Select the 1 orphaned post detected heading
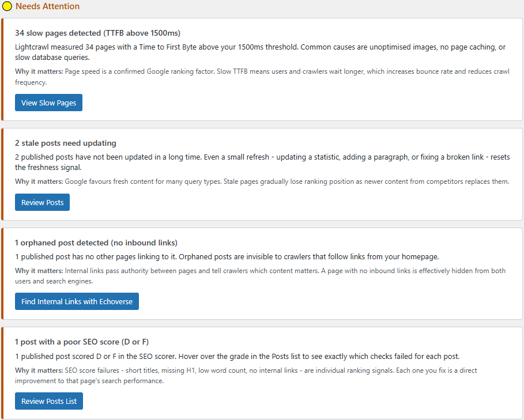The image size is (524, 420). pos(96,243)
